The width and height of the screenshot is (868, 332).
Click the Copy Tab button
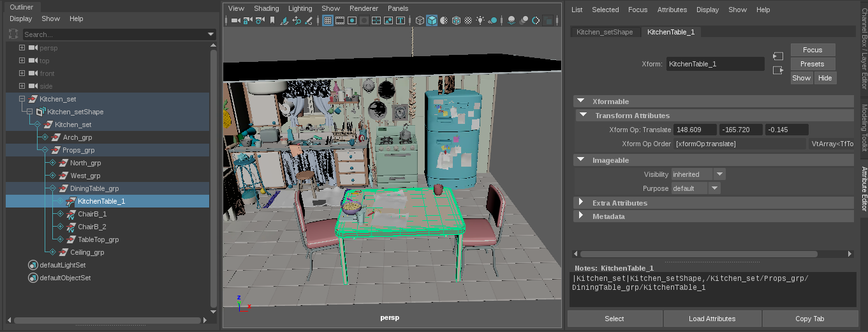(810, 319)
